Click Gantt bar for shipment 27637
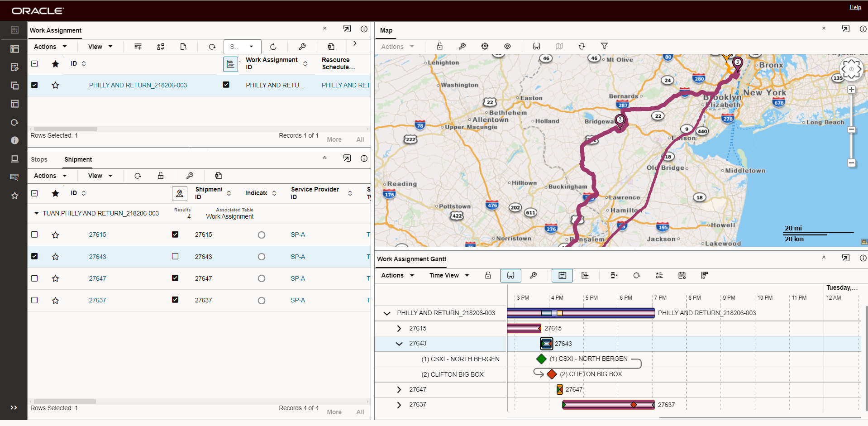The height and width of the screenshot is (426, 868). point(608,405)
